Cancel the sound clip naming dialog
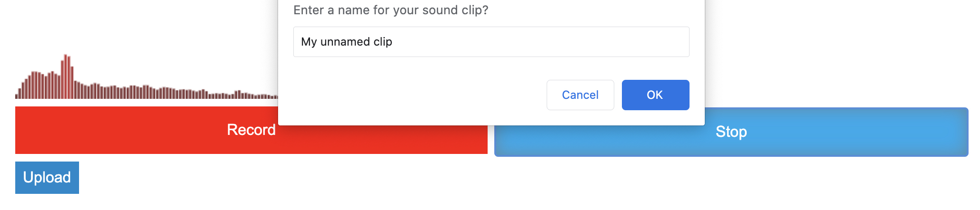The height and width of the screenshot is (210, 980). pyautogui.click(x=580, y=95)
